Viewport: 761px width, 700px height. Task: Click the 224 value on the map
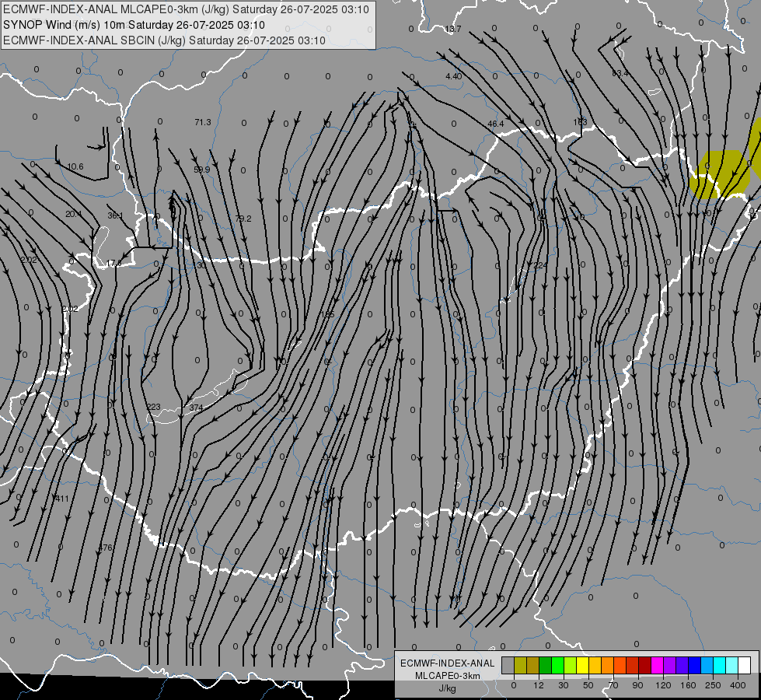(540, 265)
